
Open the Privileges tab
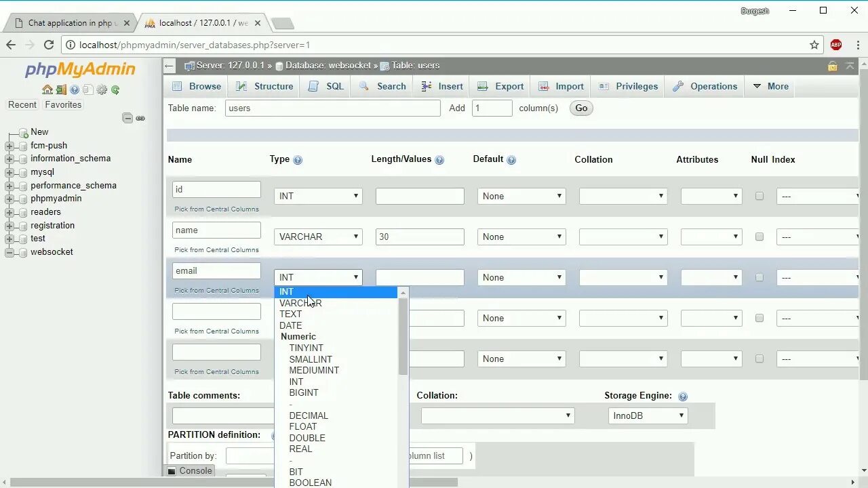click(x=629, y=86)
